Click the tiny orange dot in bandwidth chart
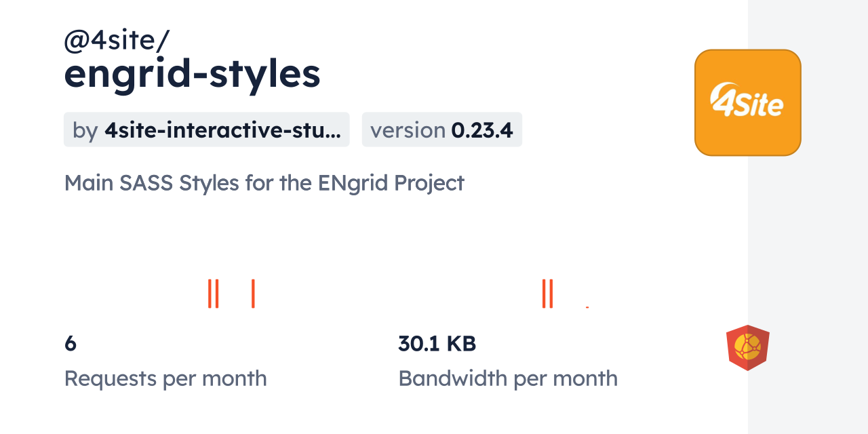The height and width of the screenshot is (434, 868). (587, 307)
